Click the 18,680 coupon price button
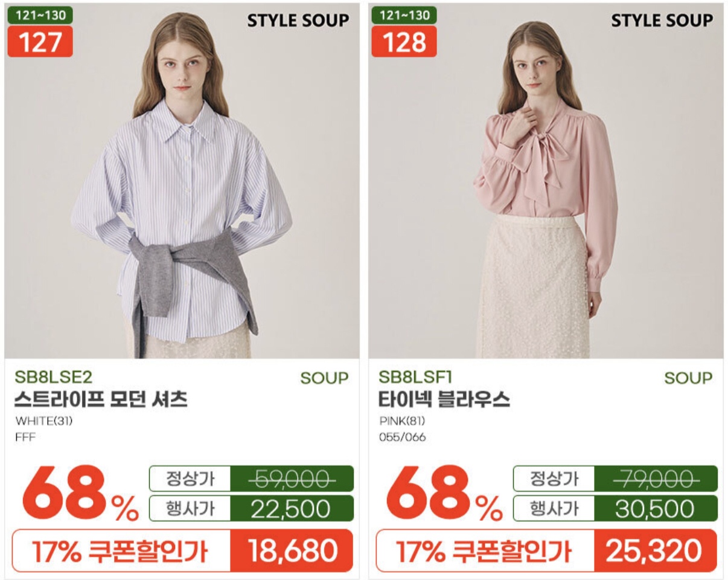The height and width of the screenshot is (580, 728). [x=292, y=551]
